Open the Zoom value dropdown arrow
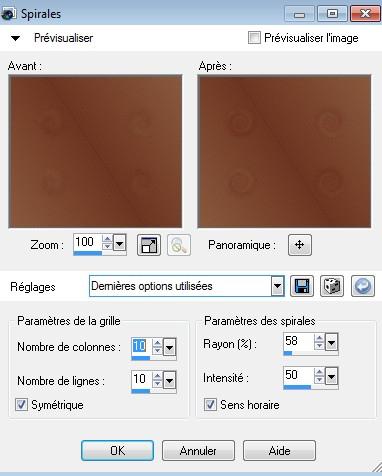The width and height of the screenshot is (382, 476). (119, 243)
